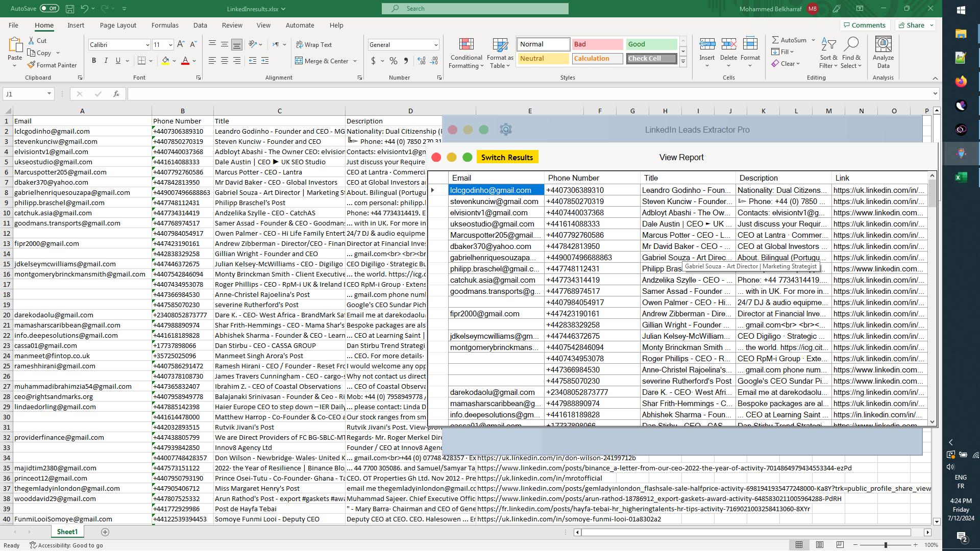Switch to Normal view in status bar

click(x=799, y=545)
